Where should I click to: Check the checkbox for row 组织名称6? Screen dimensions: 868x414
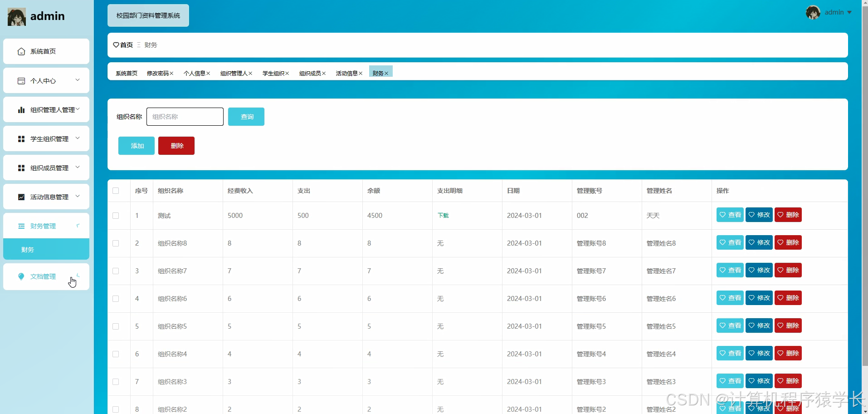pyautogui.click(x=116, y=299)
